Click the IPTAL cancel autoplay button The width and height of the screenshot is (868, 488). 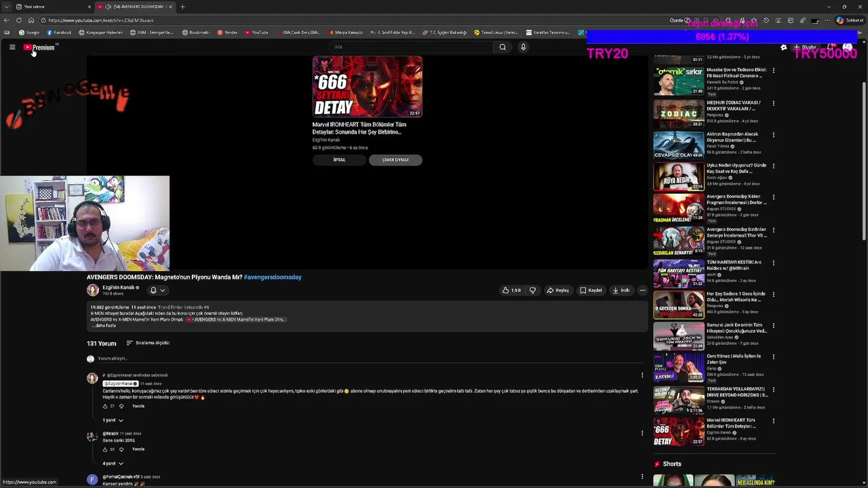[x=339, y=160]
